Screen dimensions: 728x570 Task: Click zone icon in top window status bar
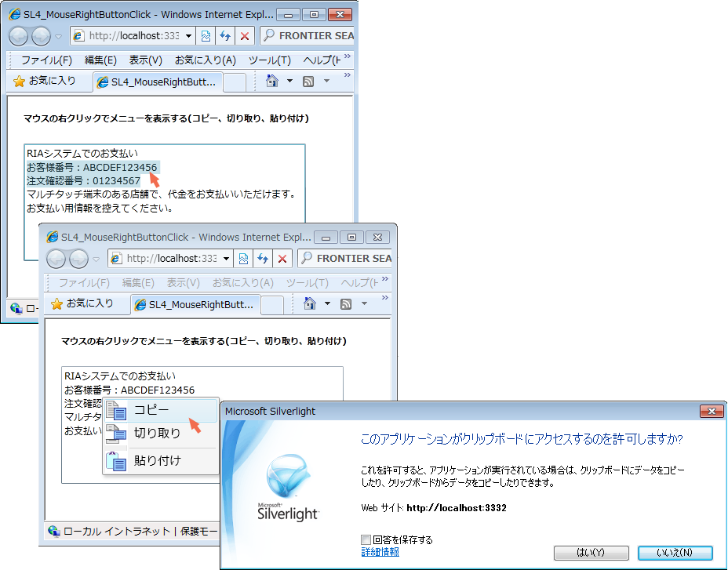point(16,308)
